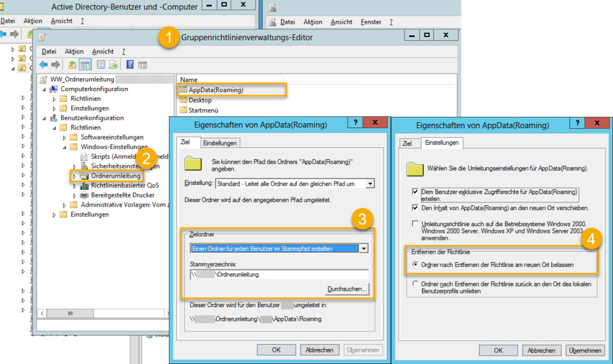613x364 pixels.
Task: Open the Einstellung dropdown showing Standard option
Action: coord(370,184)
